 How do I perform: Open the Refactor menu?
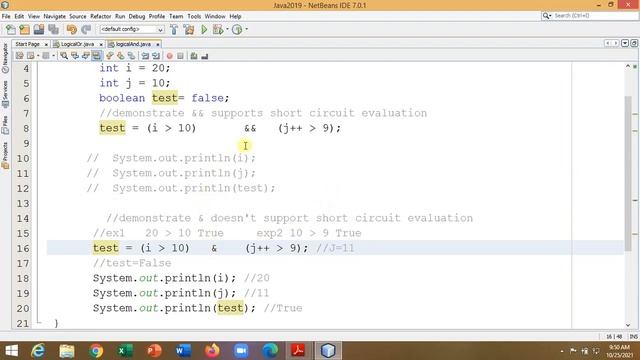click(100, 16)
